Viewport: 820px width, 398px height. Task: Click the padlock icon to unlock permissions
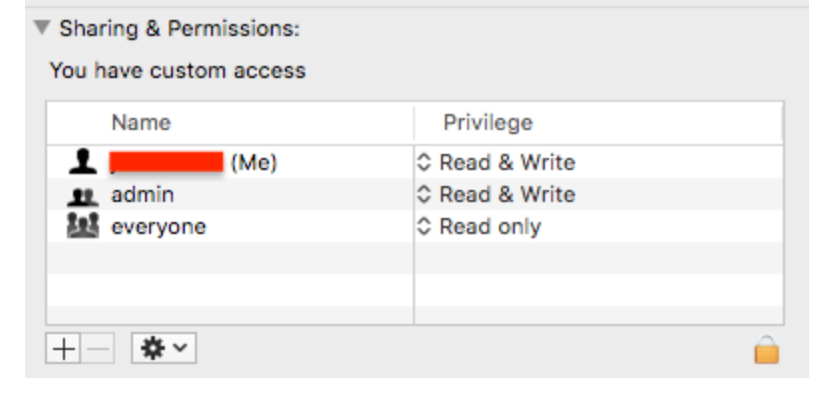(x=767, y=349)
